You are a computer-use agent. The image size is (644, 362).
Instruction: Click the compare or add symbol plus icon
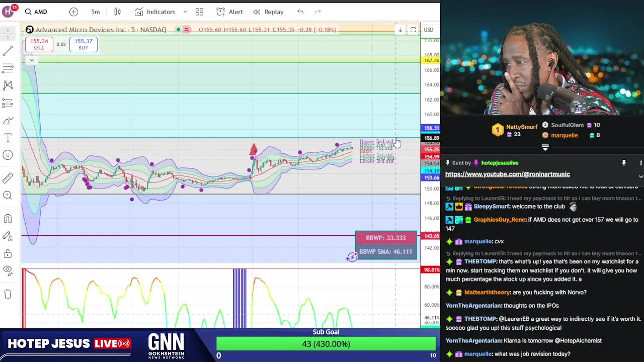coord(73,12)
